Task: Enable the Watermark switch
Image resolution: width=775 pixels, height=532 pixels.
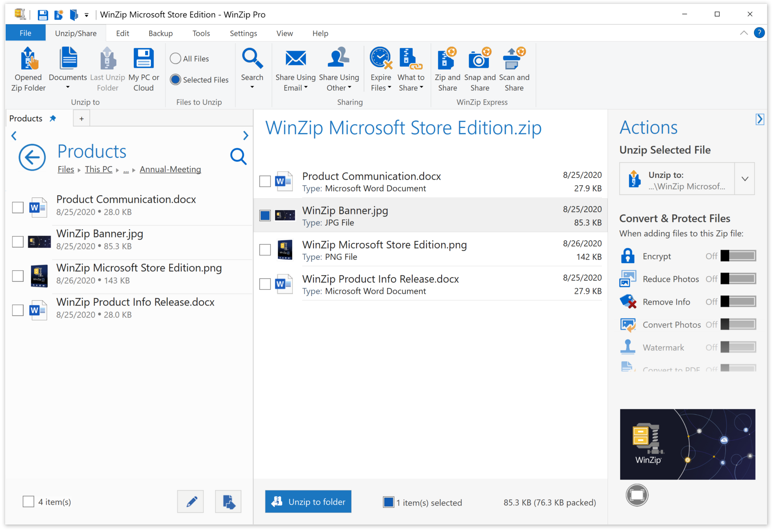Action: (x=738, y=347)
